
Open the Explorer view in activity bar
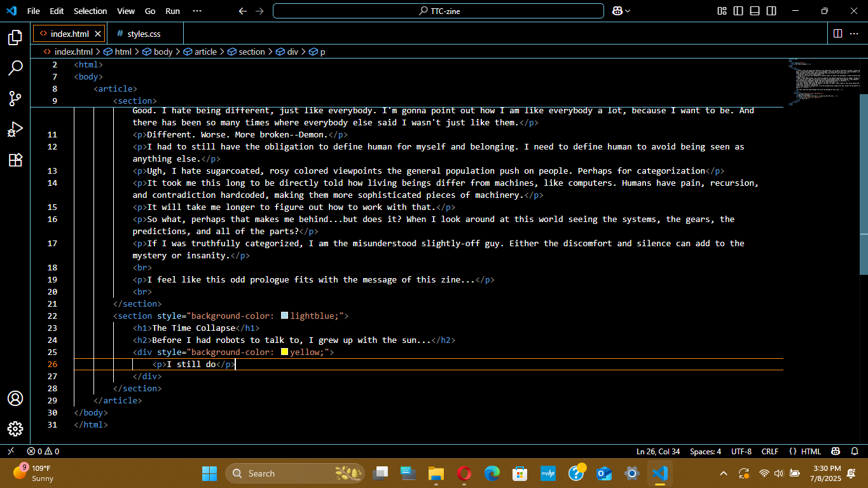coord(15,38)
